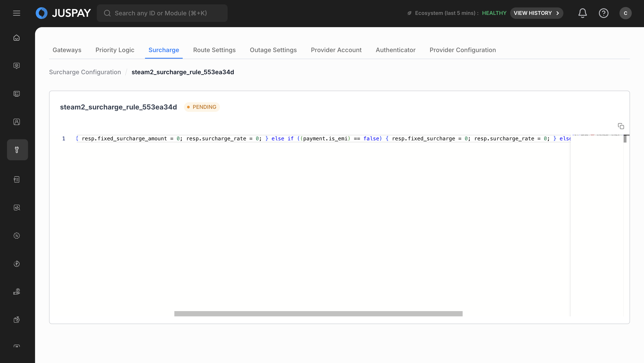Open the discount offers badge sidebar icon
Screen dimensions: 644x363
(16, 236)
